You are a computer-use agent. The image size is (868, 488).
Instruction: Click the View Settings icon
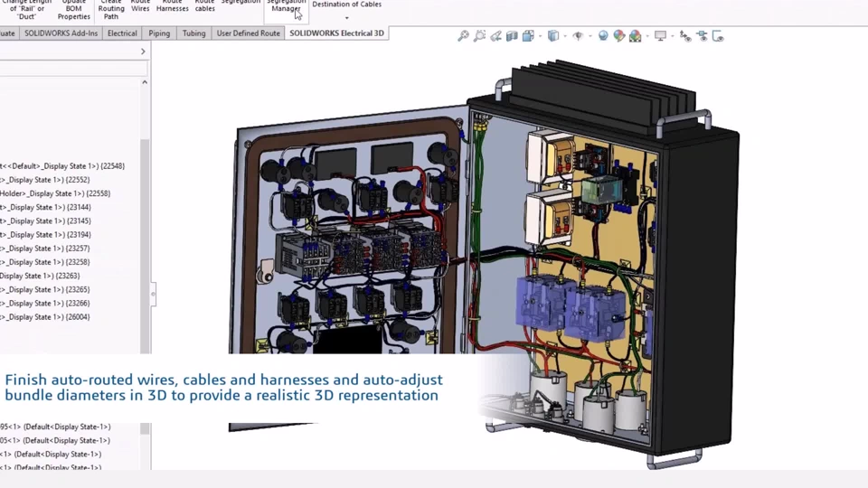636,36
